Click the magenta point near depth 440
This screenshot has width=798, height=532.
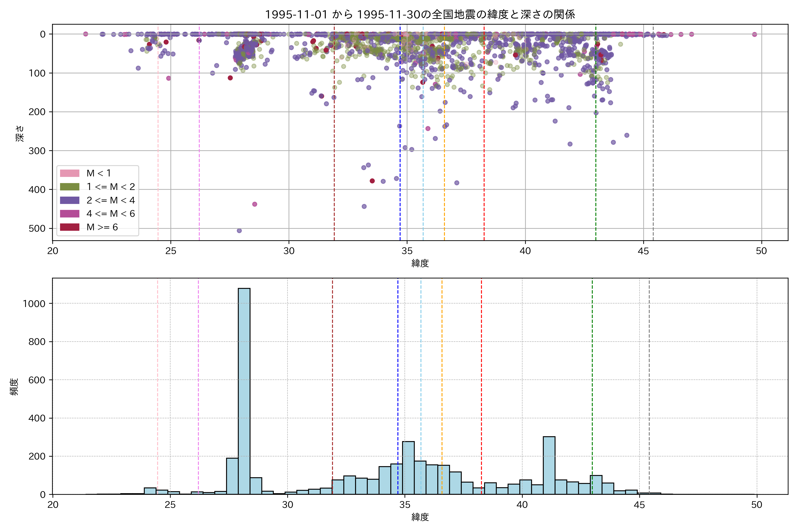[254, 204]
